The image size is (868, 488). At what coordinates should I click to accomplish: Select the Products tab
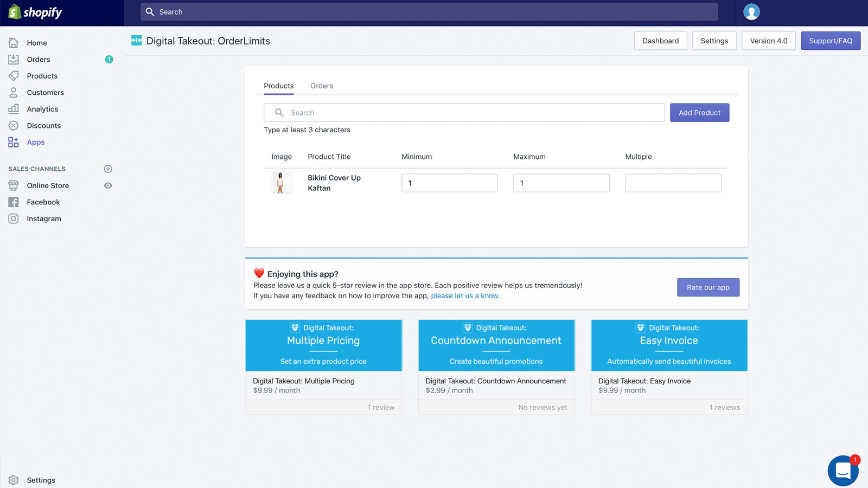(278, 86)
